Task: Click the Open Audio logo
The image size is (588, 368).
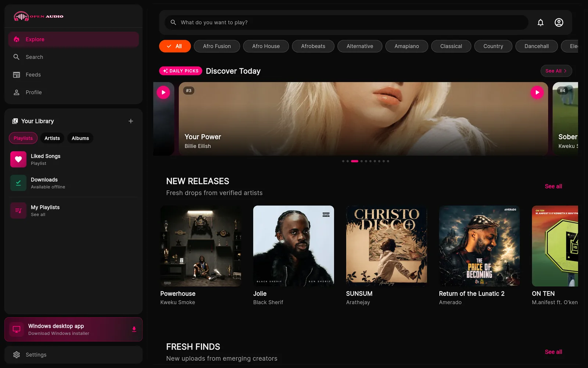Action: coord(39,16)
